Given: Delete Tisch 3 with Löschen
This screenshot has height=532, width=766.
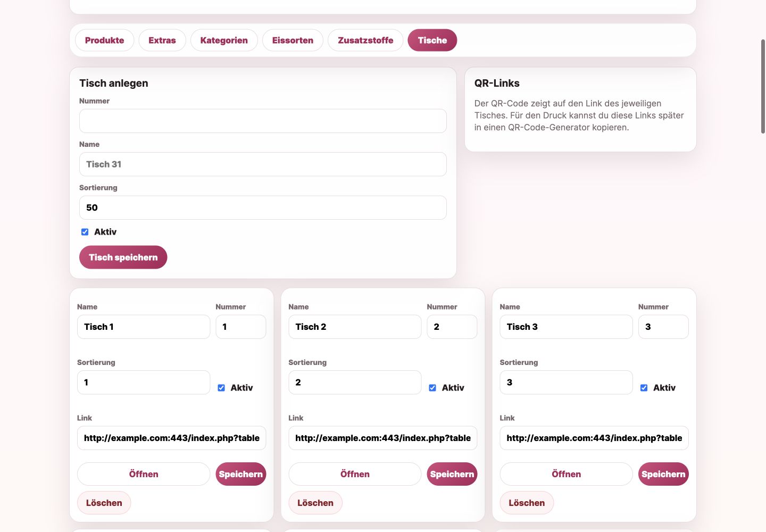Looking at the screenshot, I should click(x=527, y=503).
